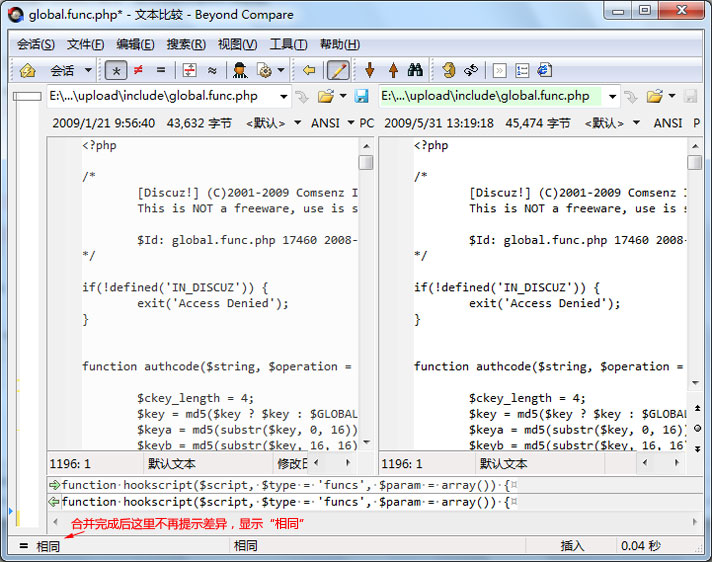712x562 pixels.
Task: Go to next difference down arrow
Action: [x=370, y=70]
